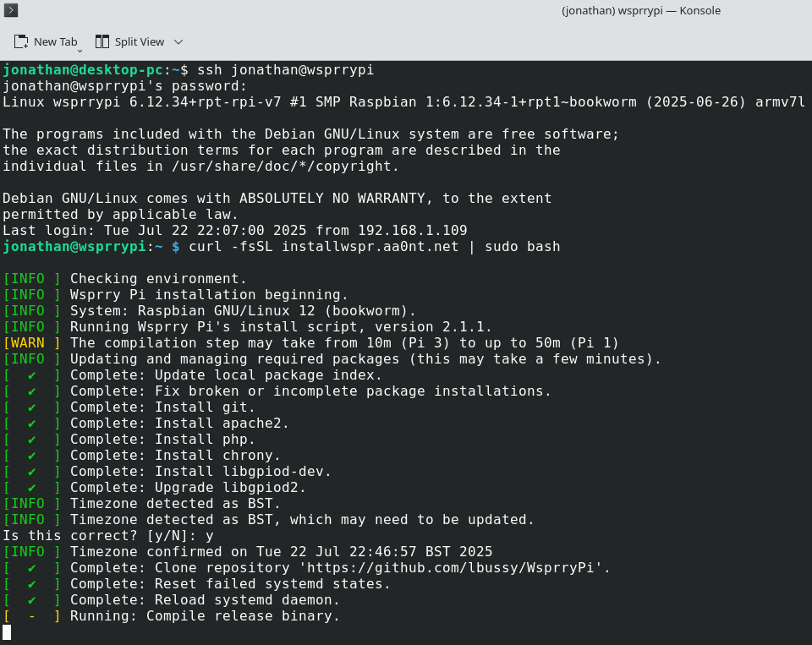This screenshot has width=812, height=645.
Task: Click the 'ssh jonathan@wsprrypi' command text
Action: tap(285, 70)
